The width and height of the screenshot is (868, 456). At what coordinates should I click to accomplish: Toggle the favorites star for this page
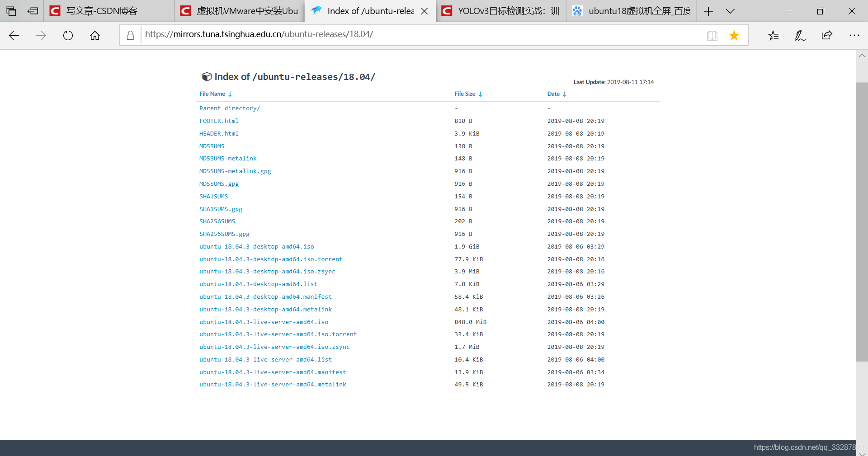734,35
